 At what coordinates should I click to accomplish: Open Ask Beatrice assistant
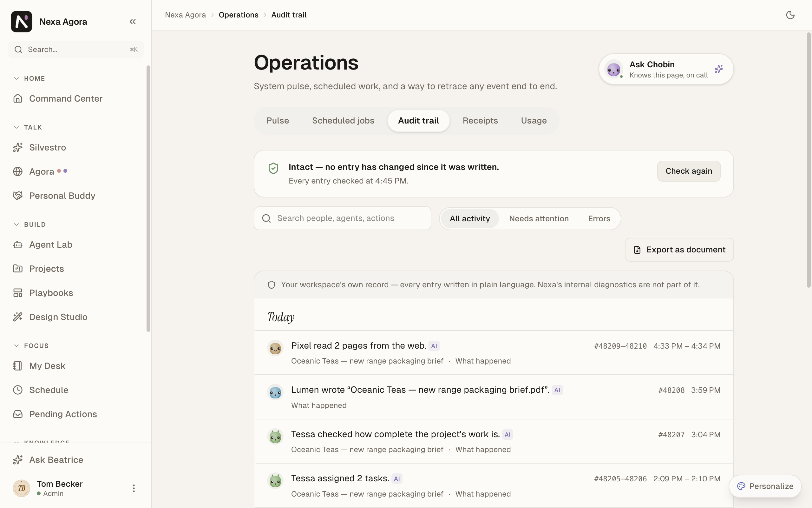75,460
